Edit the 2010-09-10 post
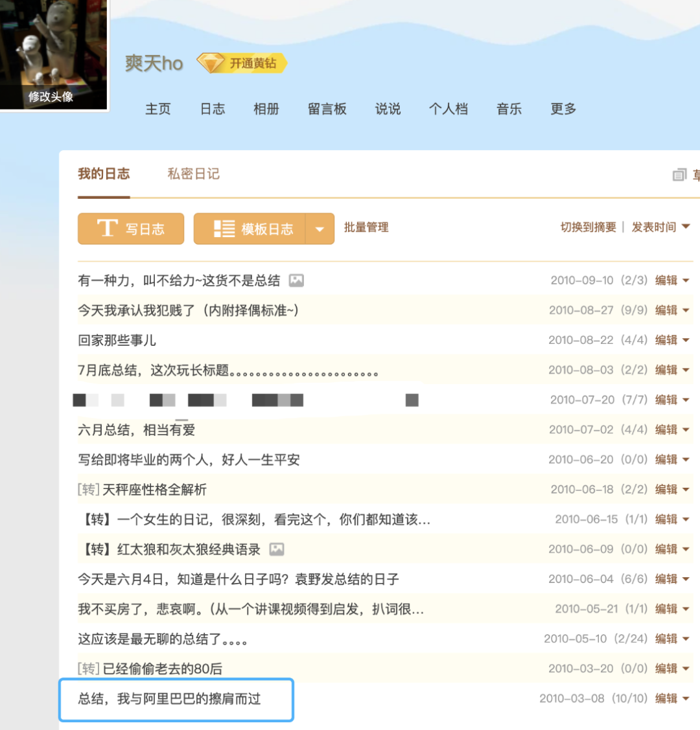 [x=666, y=280]
